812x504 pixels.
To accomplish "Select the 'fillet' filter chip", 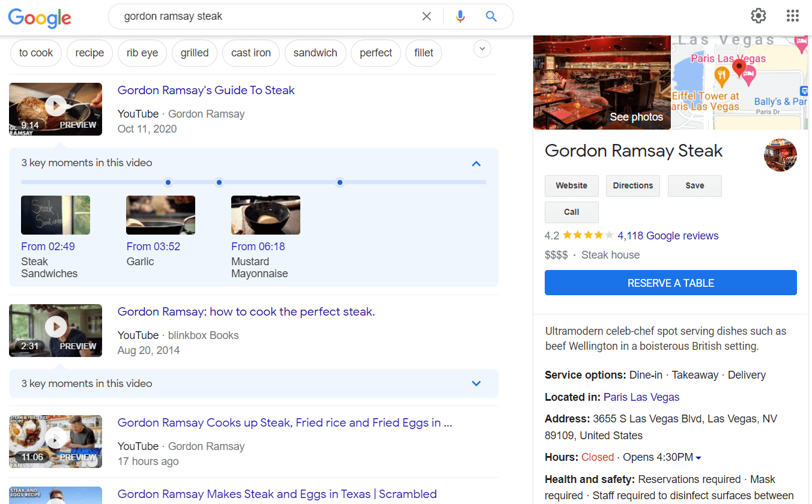I will click(x=424, y=53).
